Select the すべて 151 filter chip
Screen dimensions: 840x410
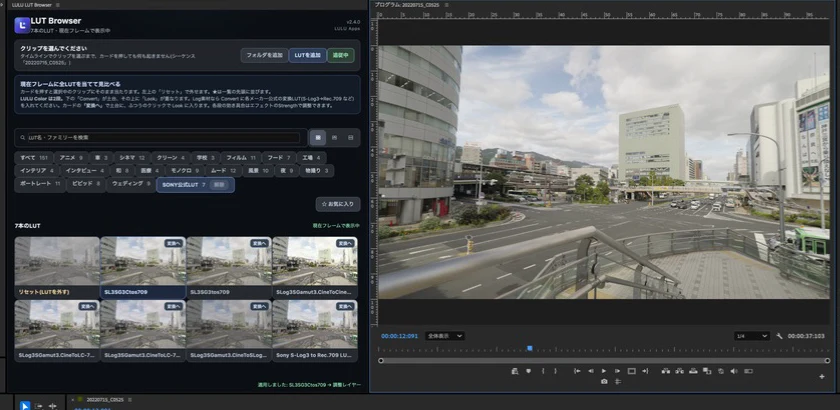(34, 158)
